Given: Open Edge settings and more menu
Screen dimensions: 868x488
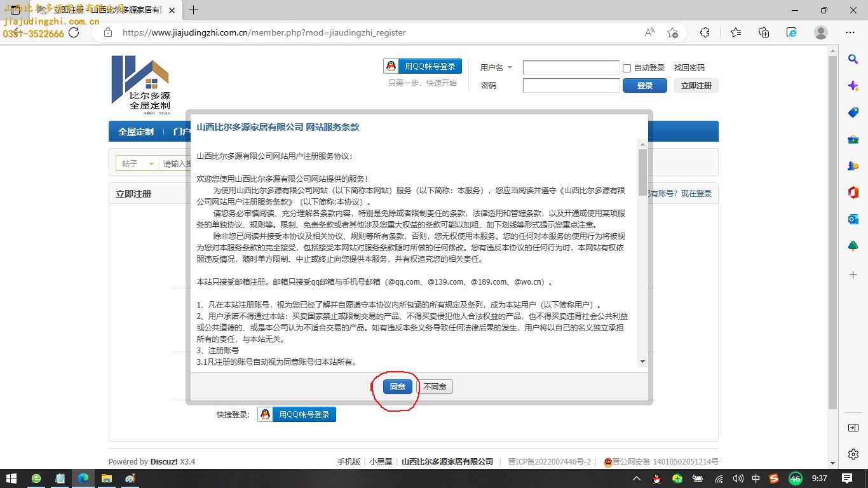Looking at the screenshot, I should click(x=850, y=32).
